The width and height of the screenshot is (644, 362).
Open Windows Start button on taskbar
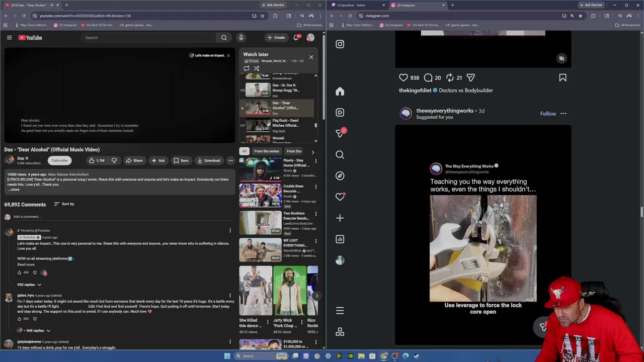(x=227, y=356)
